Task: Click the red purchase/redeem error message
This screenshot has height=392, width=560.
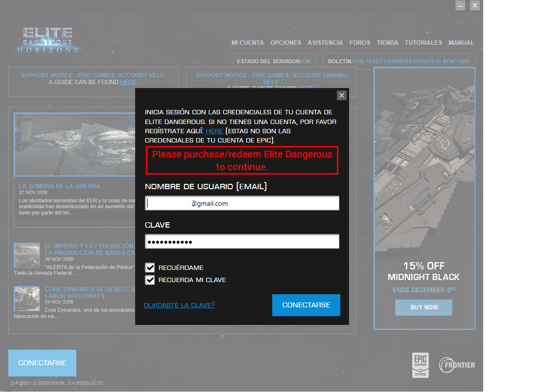Action: pos(242,160)
